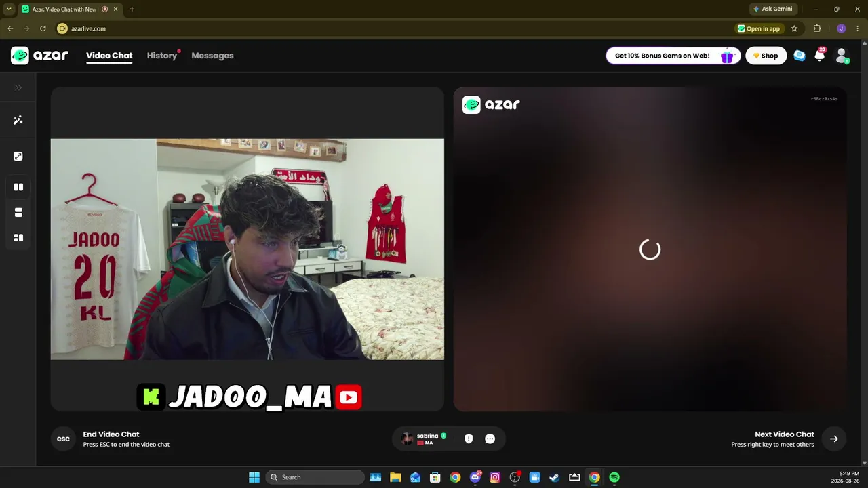Open the chat bubble message icon

pyautogui.click(x=490, y=439)
